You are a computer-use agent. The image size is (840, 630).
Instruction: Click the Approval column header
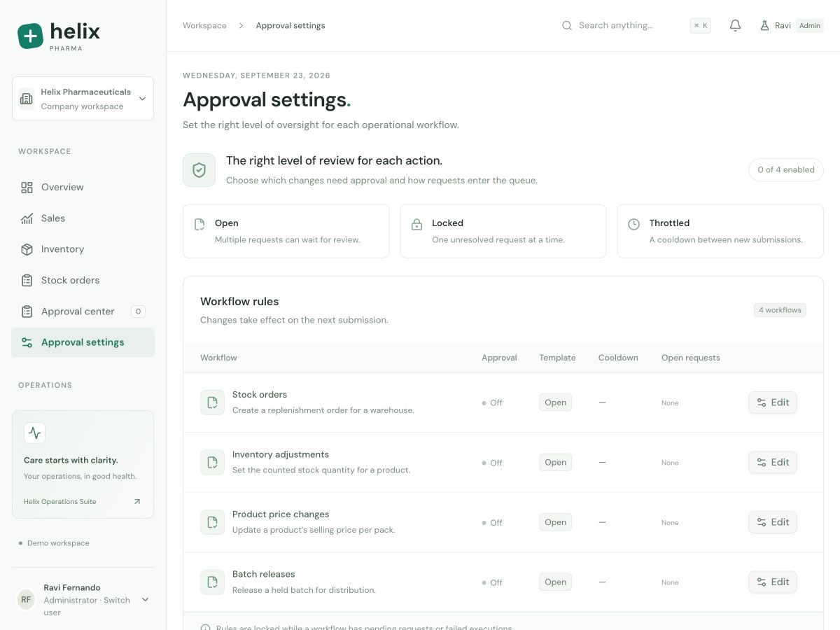(x=499, y=358)
